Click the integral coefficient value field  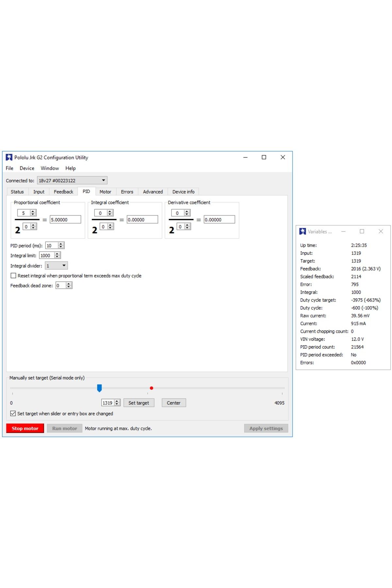(142, 220)
